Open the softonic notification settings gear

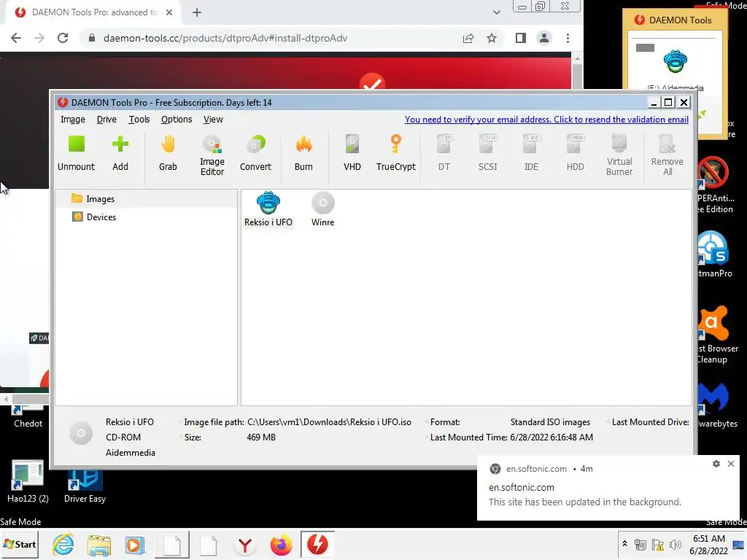(x=716, y=464)
